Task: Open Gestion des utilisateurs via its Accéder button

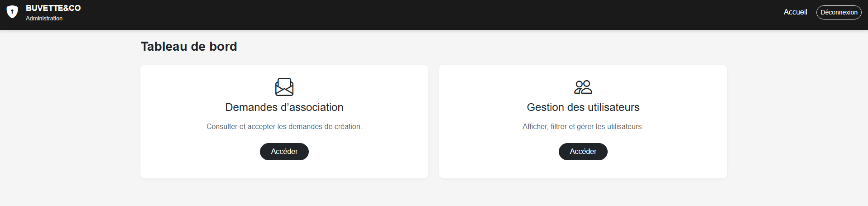Action: (583, 152)
